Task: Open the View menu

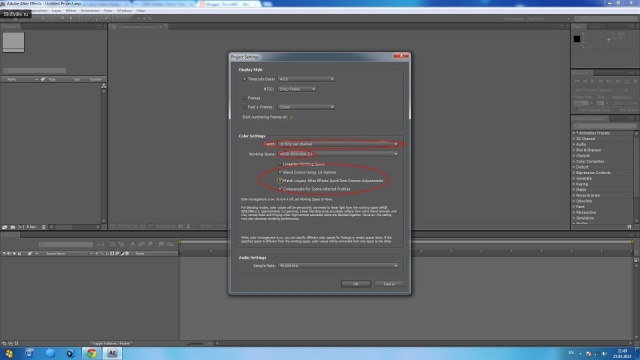Action: coord(108,11)
